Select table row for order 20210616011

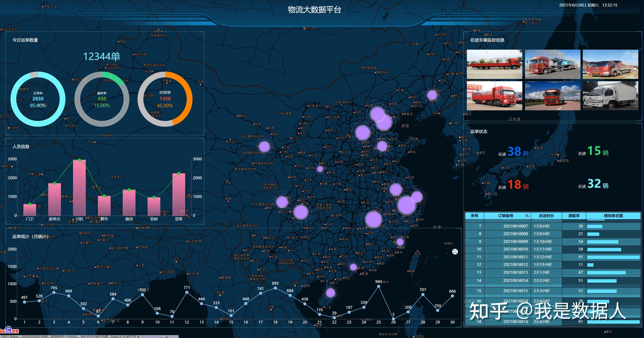point(516,257)
